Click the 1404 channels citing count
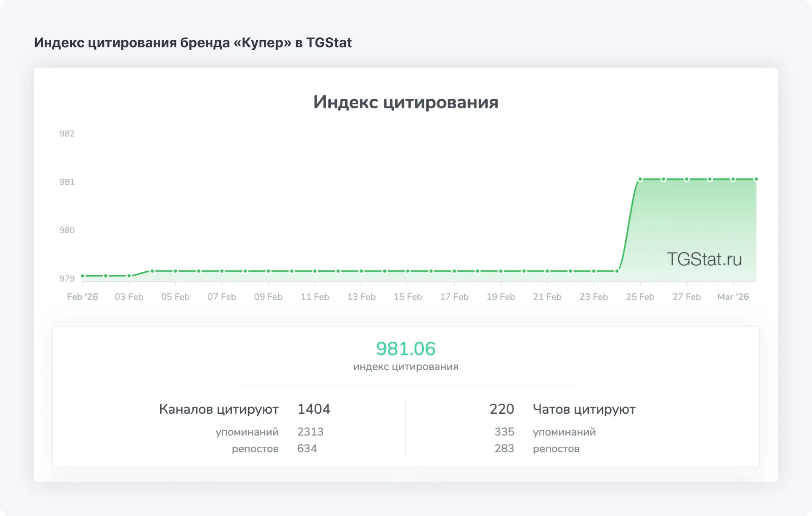This screenshot has width=812, height=516. (313, 409)
